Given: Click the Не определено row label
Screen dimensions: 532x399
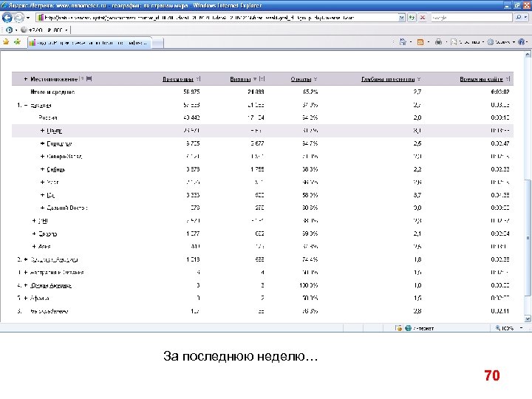Looking at the screenshot, I should 50,311.
